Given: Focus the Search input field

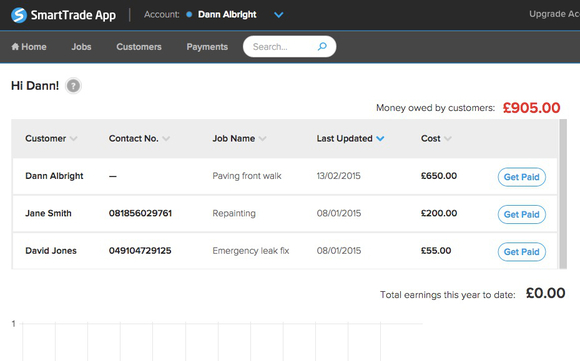Looking at the screenshot, I should coord(289,47).
